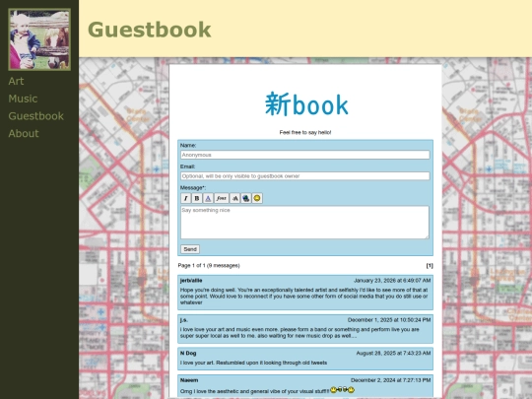Screen dimensions: 532x399
Task: Apply bold formatting in message toolbar
Action: click(x=197, y=198)
